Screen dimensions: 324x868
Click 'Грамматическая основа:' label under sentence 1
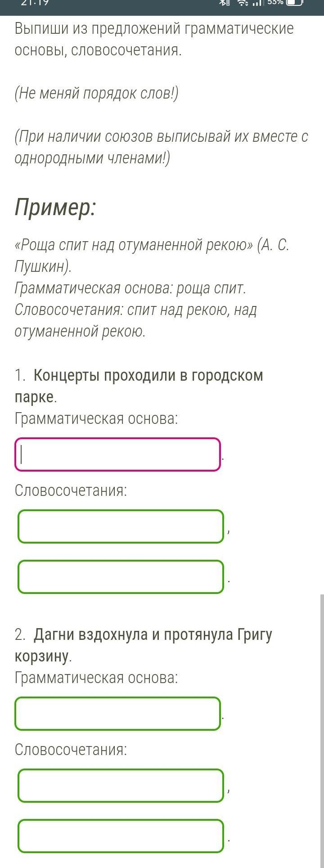[x=96, y=418]
